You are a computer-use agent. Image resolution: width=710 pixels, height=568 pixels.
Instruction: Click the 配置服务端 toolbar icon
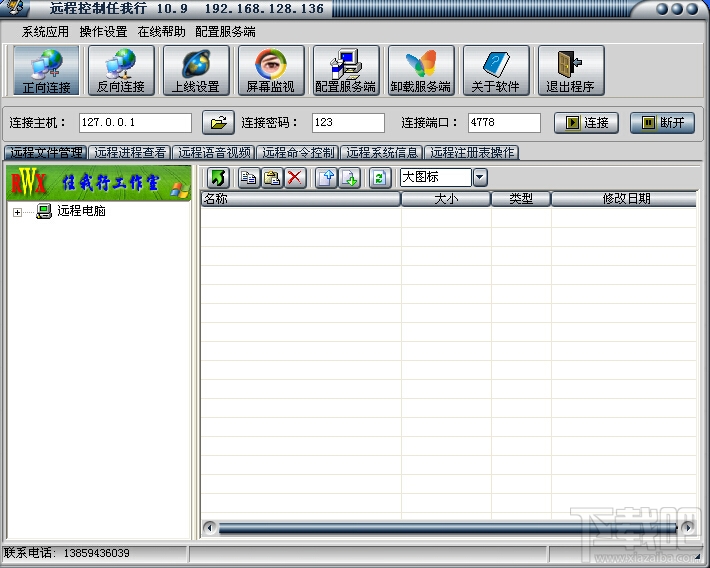pyautogui.click(x=346, y=70)
